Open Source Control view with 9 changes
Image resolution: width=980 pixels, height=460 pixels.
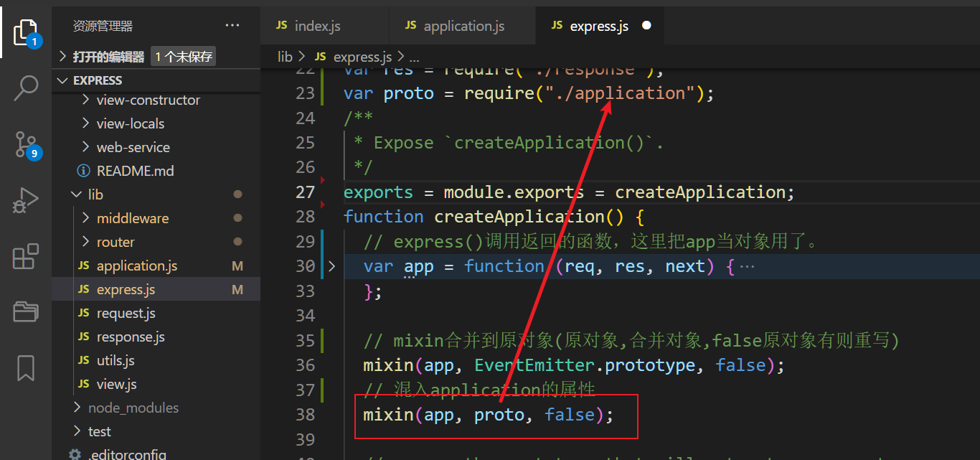click(x=26, y=144)
